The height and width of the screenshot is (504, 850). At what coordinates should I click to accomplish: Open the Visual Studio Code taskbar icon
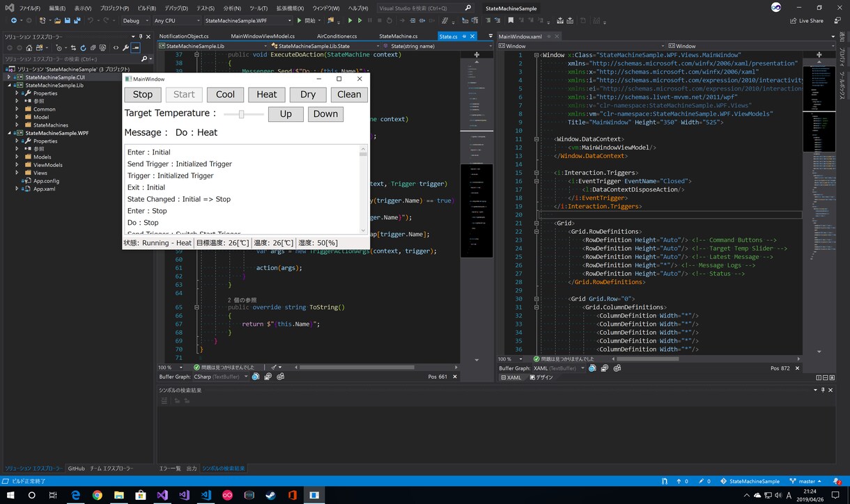tap(206, 495)
